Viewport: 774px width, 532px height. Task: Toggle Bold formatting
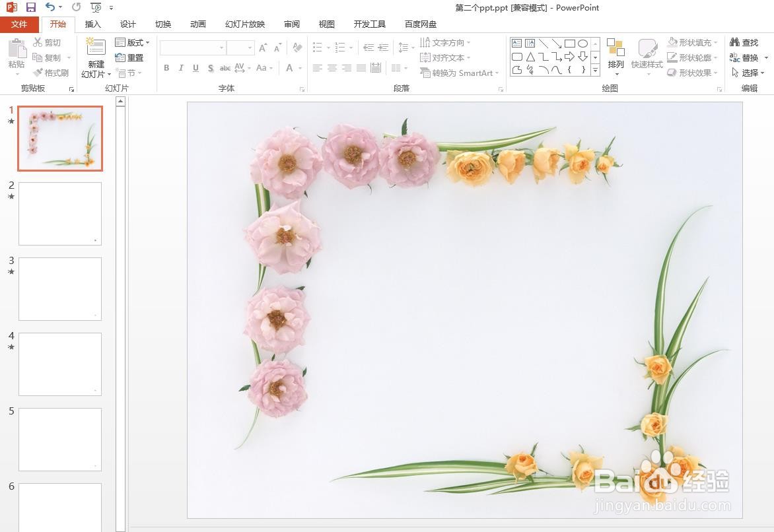click(166, 68)
